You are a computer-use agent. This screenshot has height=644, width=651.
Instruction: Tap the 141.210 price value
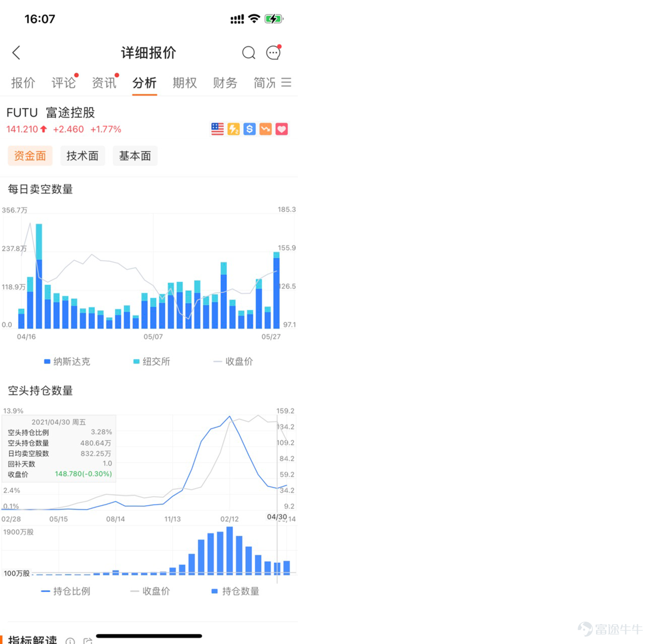pos(22,129)
